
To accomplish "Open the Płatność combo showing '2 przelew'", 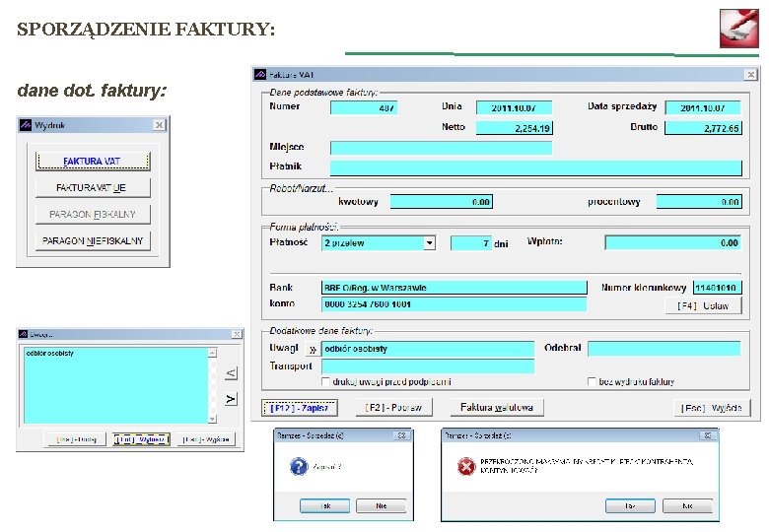I will pyautogui.click(x=379, y=243).
